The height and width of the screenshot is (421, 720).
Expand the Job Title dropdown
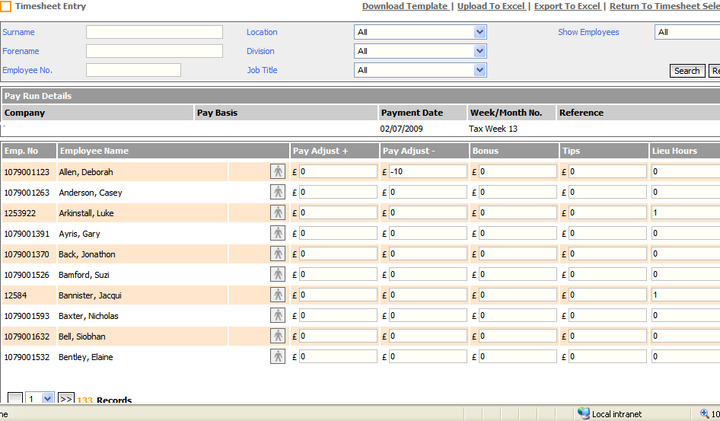click(480, 70)
